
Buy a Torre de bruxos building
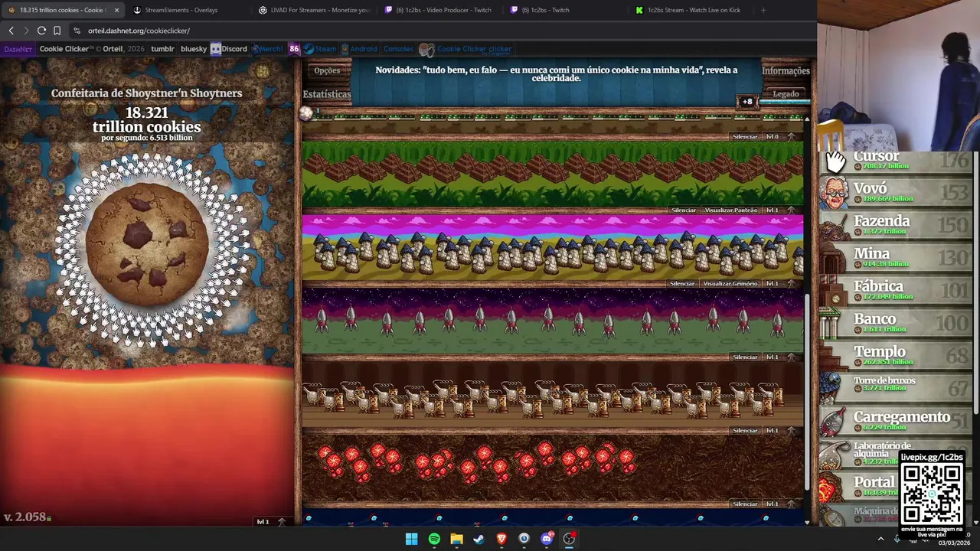coord(896,389)
